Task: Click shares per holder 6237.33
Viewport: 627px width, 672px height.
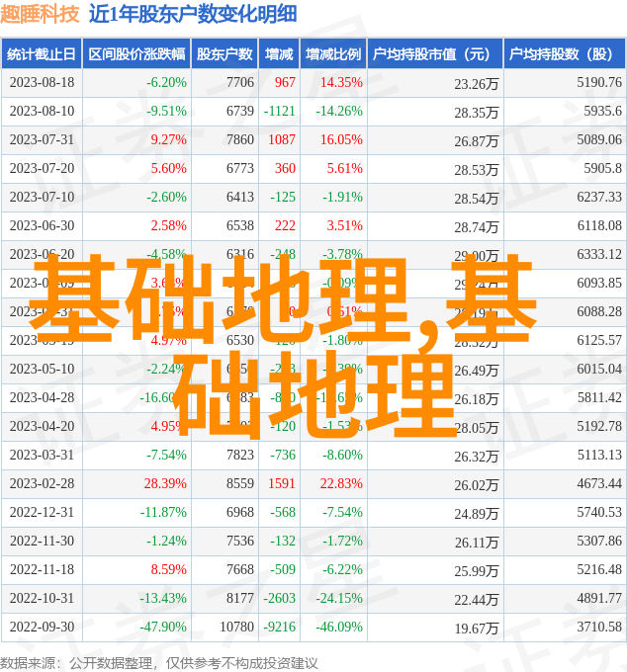Action: pyautogui.click(x=599, y=197)
